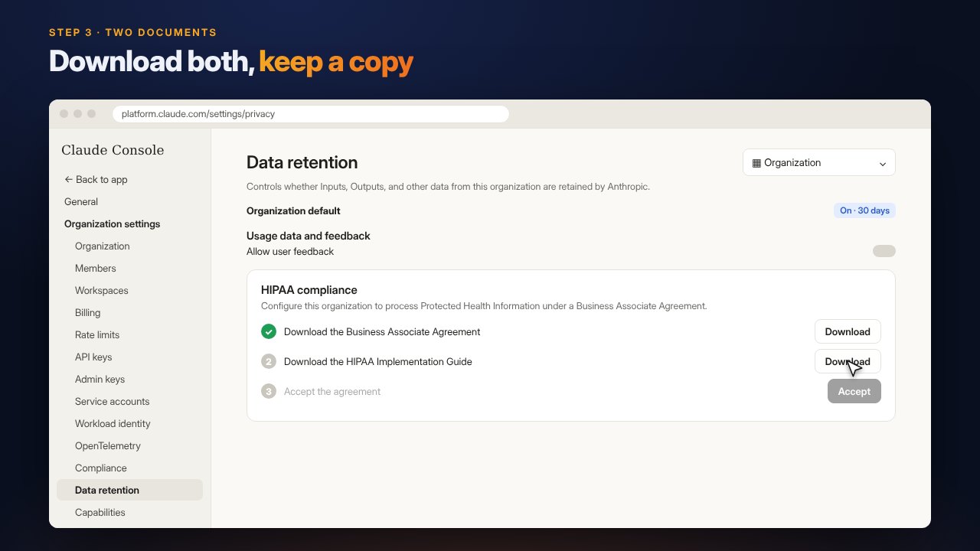Select Workload identity in sidebar
The height and width of the screenshot is (551, 980).
coord(113,423)
